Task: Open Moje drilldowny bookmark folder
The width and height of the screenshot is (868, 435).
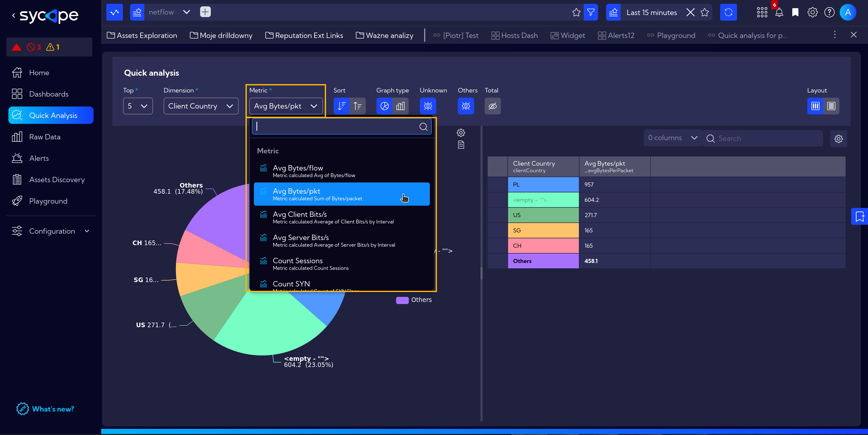Action: click(x=221, y=35)
